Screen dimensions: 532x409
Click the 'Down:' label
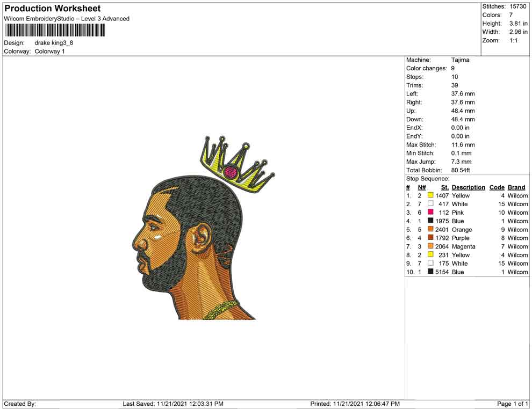point(415,119)
